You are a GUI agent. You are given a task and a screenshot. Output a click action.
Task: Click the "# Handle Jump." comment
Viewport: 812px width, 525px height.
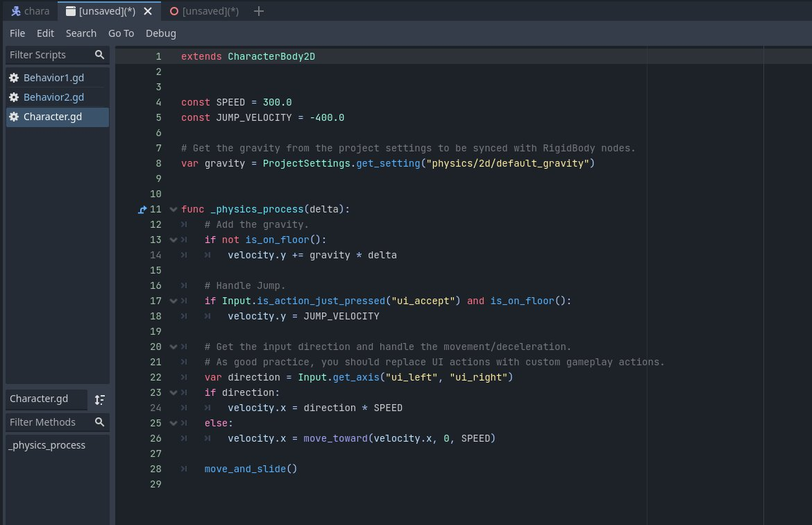(245, 285)
